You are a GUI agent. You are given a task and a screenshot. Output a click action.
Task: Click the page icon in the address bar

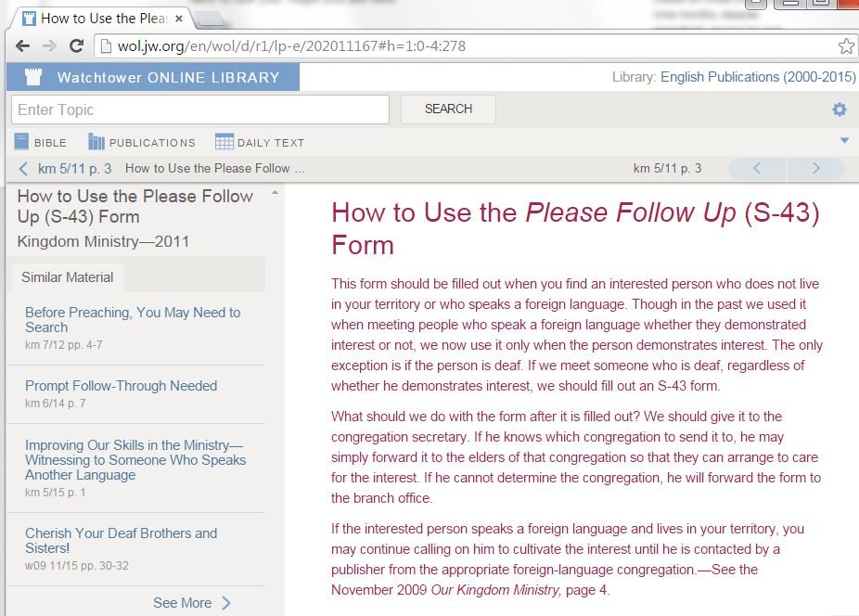point(107,46)
